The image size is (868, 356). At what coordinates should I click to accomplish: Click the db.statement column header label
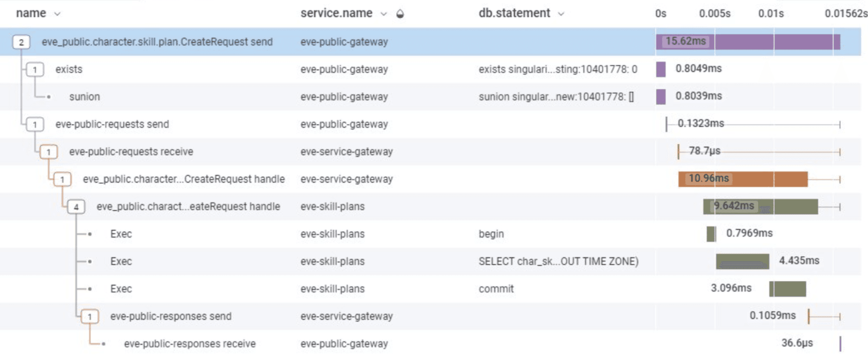(514, 13)
